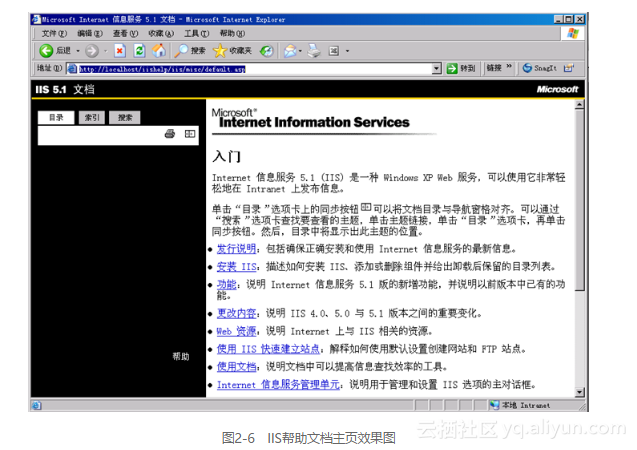Open the 文件(F) menu

pos(54,33)
